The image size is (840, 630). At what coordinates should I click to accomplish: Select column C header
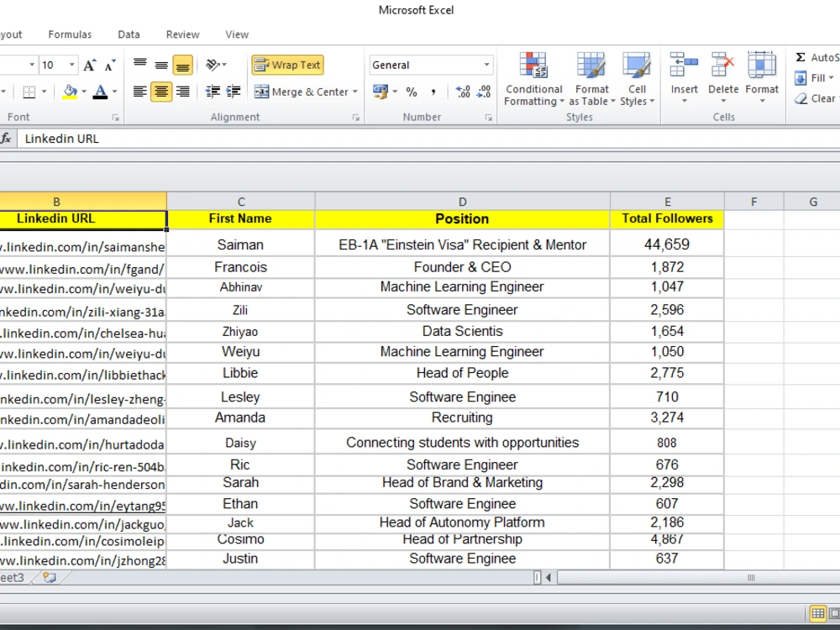(241, 202)
